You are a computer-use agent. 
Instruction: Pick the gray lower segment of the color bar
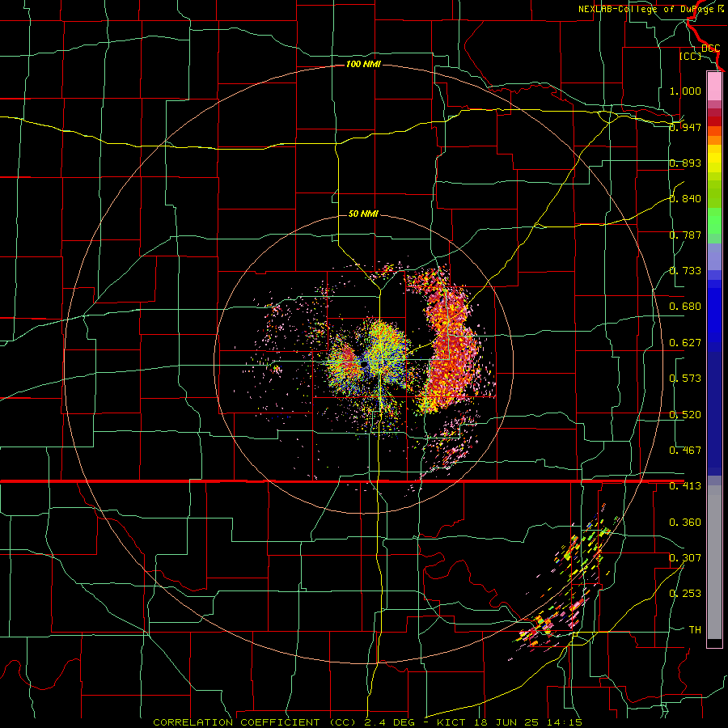(x=714, y=562)
